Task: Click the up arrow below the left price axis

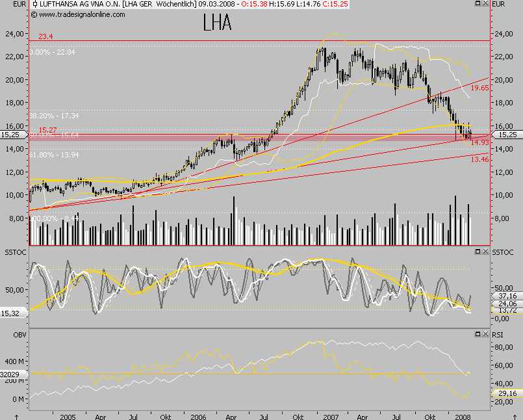Action: [16, 416]
